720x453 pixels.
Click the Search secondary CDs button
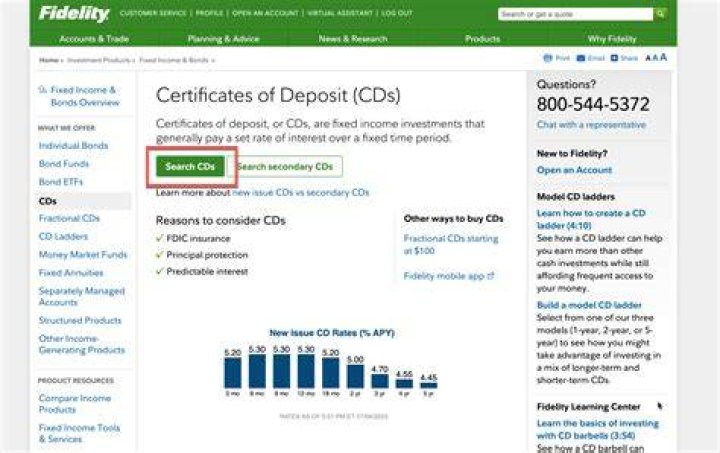(285, 167)
